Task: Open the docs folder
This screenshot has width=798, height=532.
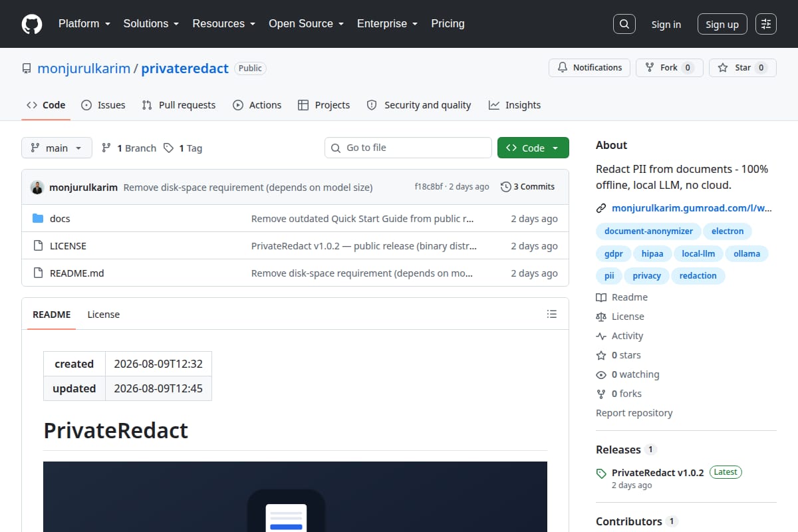Action: (60, 219)
